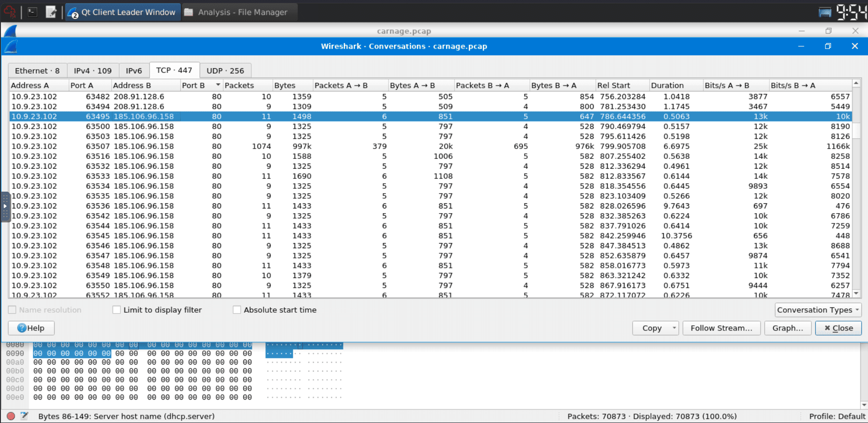The image size is (868, 423).
Task: Click the Follow Stream... button
Action: 721,328
